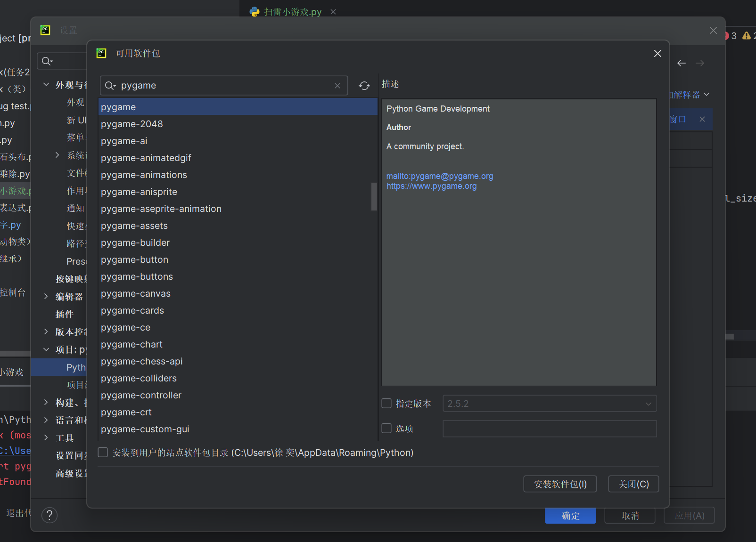
Task: Select pygame-aseprite-animation package
Action: click(238, 209)
